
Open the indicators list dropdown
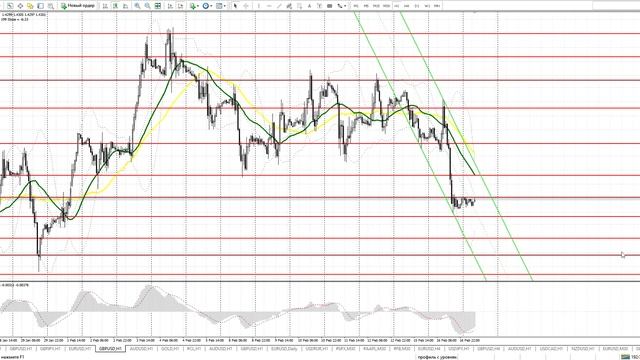[x=194, y=6]
